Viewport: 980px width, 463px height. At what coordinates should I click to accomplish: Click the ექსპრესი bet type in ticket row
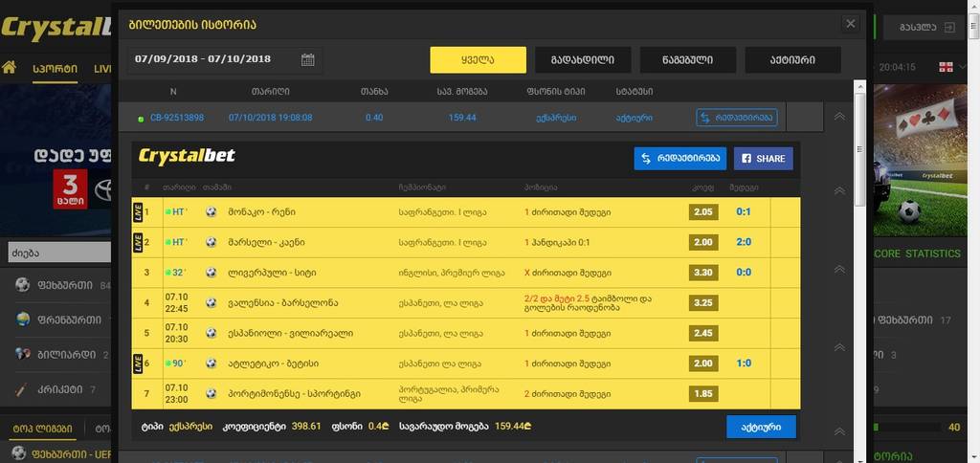556,118
